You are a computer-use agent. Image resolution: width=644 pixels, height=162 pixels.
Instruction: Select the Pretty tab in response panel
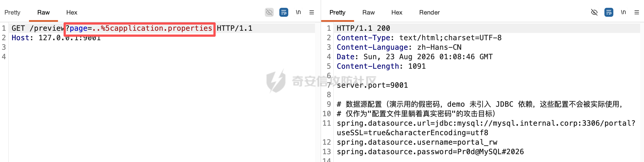coord(337,12)
